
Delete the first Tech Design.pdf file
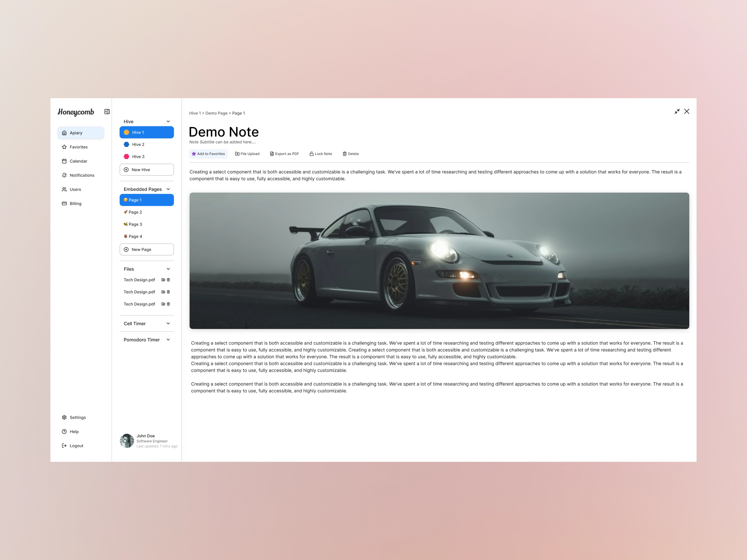point(168,280)
